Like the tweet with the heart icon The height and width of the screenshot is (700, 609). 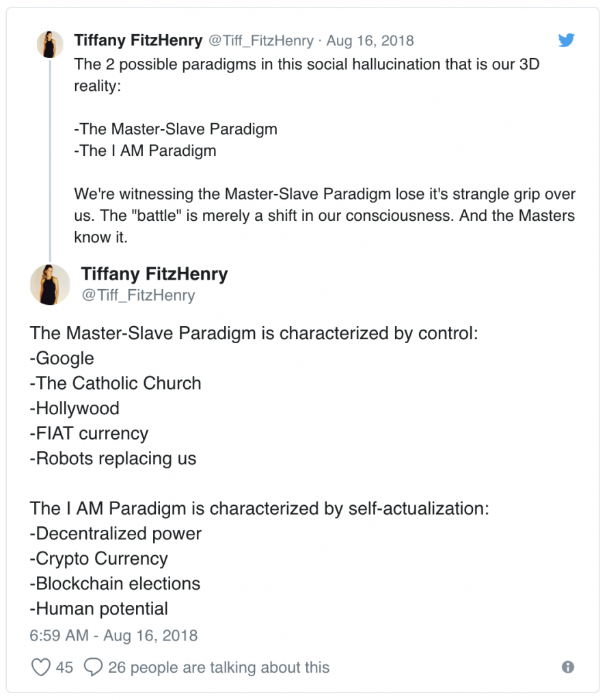[40, 667]
